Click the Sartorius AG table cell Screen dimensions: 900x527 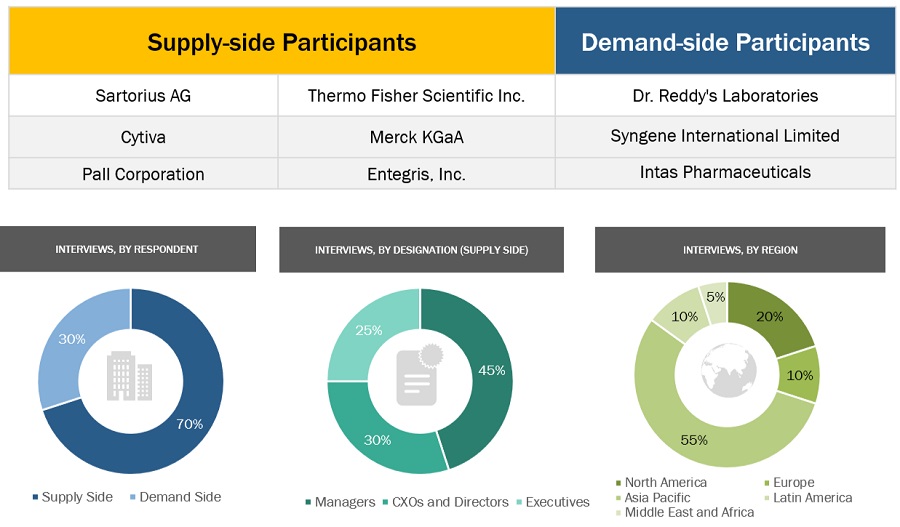tap(143, 96)
